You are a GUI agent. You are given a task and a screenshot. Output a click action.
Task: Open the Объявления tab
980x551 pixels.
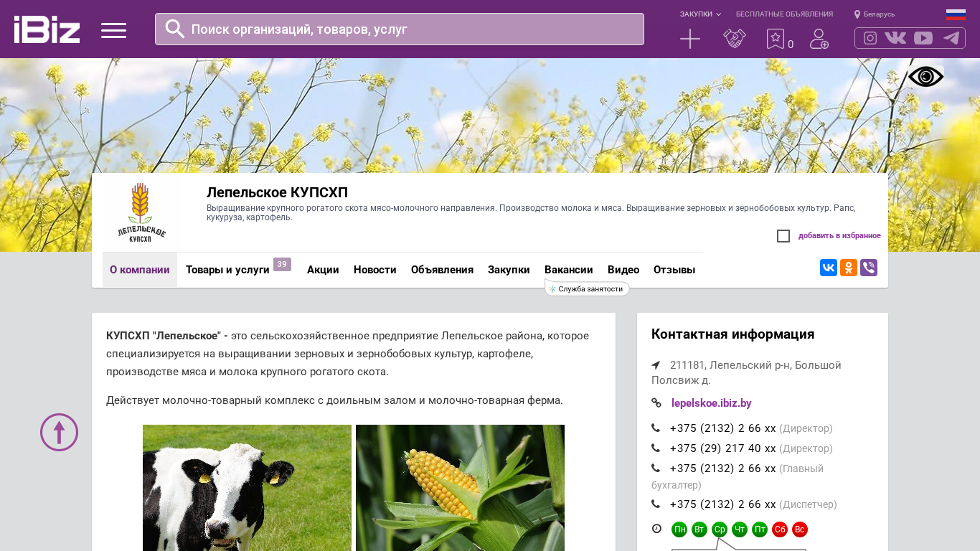[442, 270]
